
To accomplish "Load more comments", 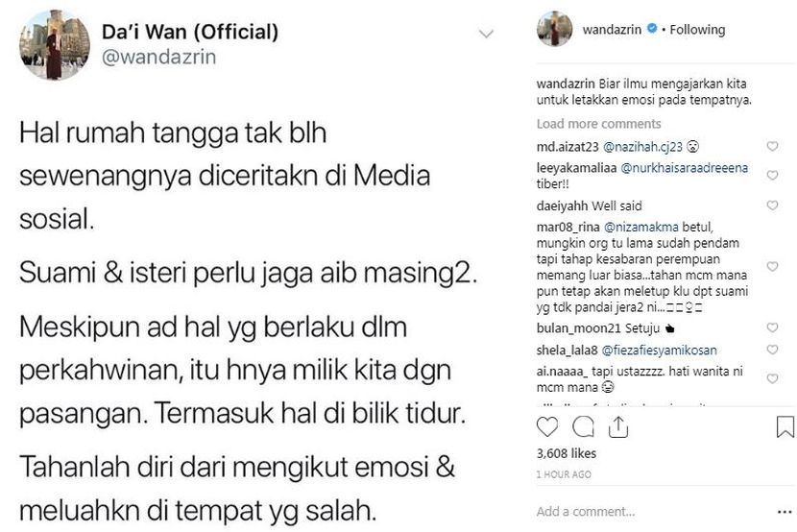I will 599,124.
